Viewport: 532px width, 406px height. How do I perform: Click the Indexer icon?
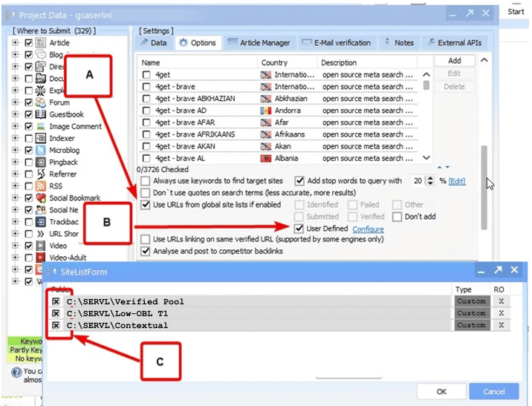click(x=41, y=138)
